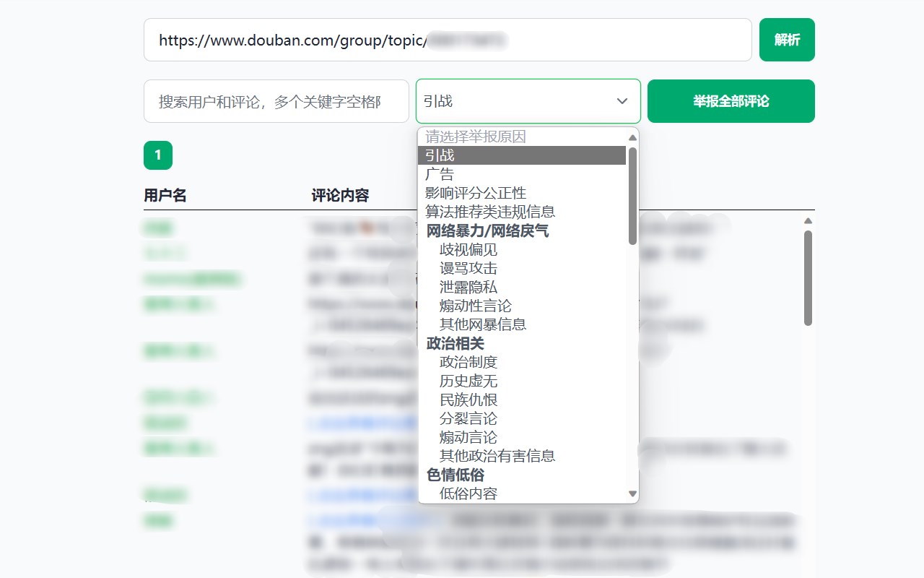Click the chevron in the reason dropdown
This screenshot has height=578, width=924.
(x=622, y=101)
